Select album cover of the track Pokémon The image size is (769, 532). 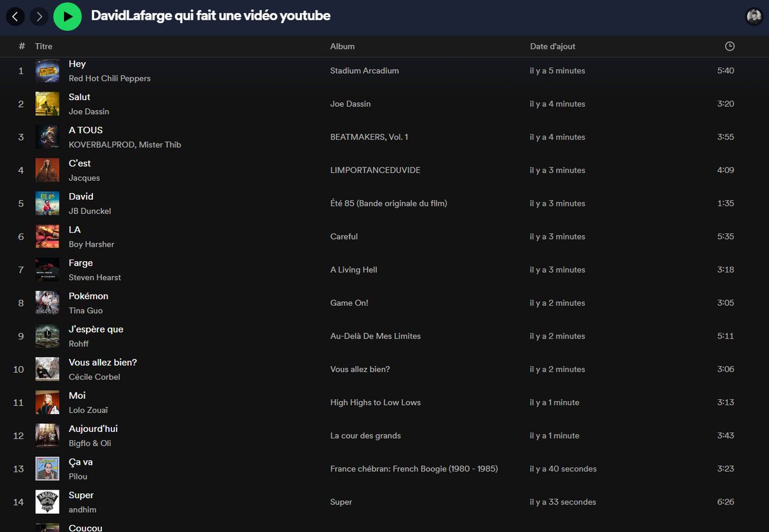tap(47, 303)
